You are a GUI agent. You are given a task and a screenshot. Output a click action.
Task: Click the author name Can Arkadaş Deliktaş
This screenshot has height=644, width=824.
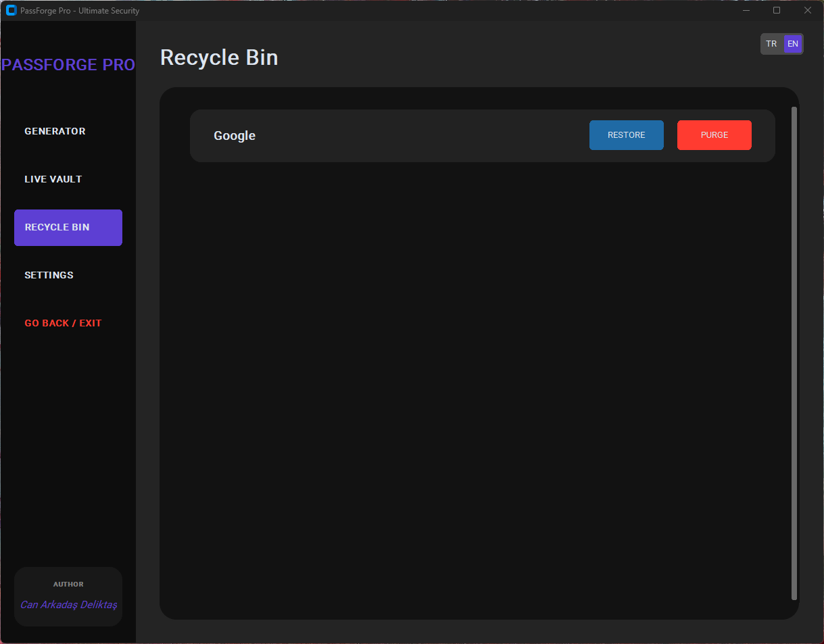point(68,605)
